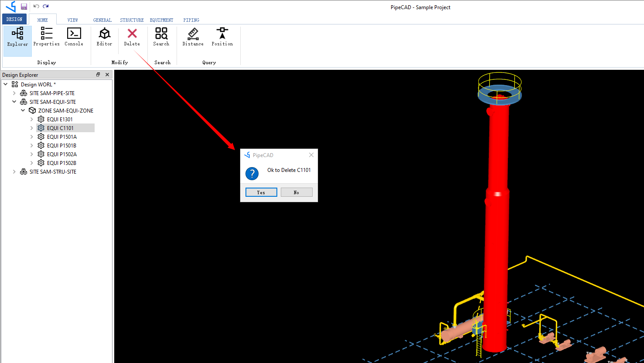Redo the last action
Viewport: 644px width, 363px height.
tap(46, 7)
